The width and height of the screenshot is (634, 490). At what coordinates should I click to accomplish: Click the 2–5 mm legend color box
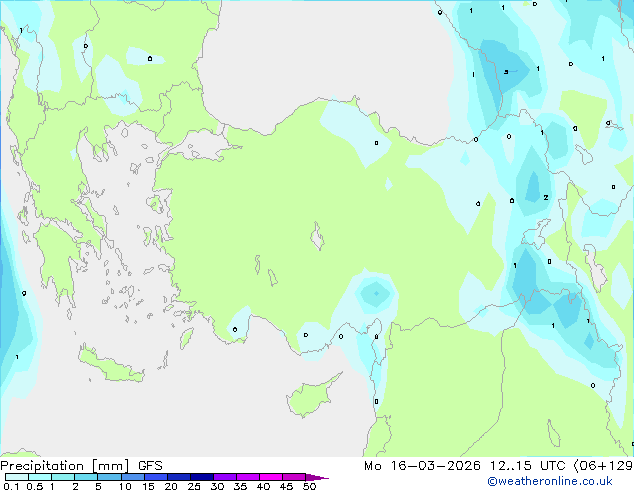point(86,477)
